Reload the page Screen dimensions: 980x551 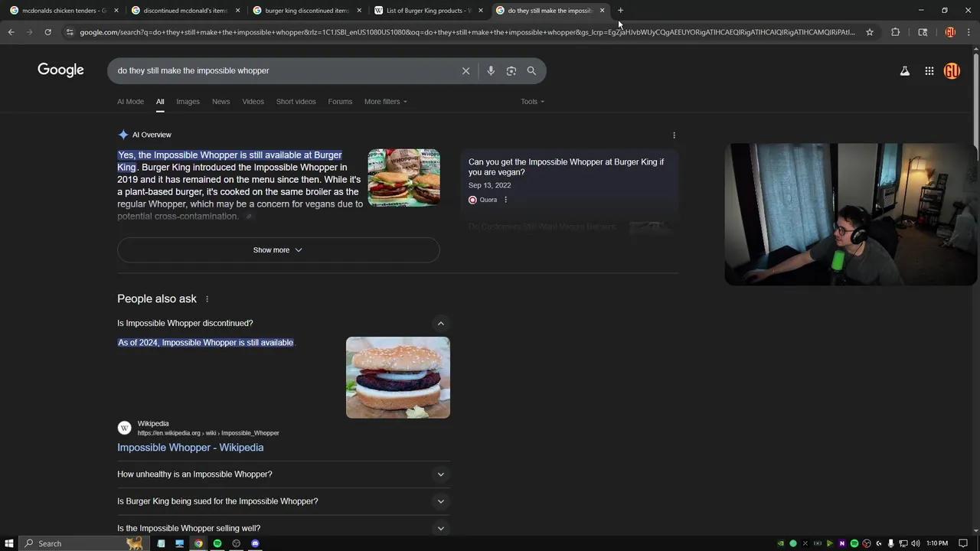(47, 32)
